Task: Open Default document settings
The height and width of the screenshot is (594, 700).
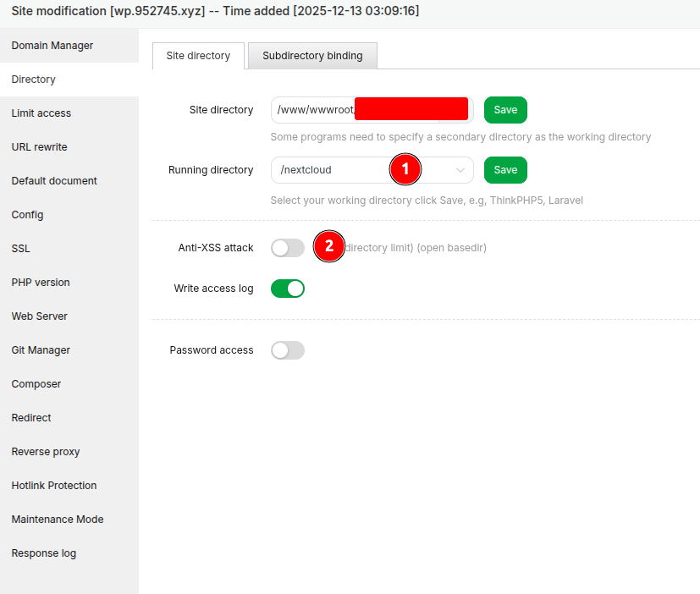Action: click(x=54, y=181)
